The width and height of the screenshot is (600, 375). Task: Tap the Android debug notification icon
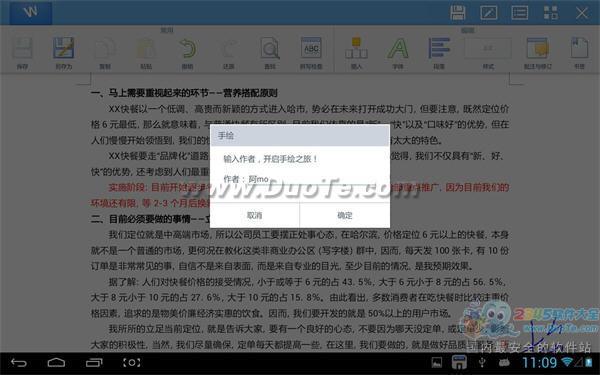click(x=504, y=362)
